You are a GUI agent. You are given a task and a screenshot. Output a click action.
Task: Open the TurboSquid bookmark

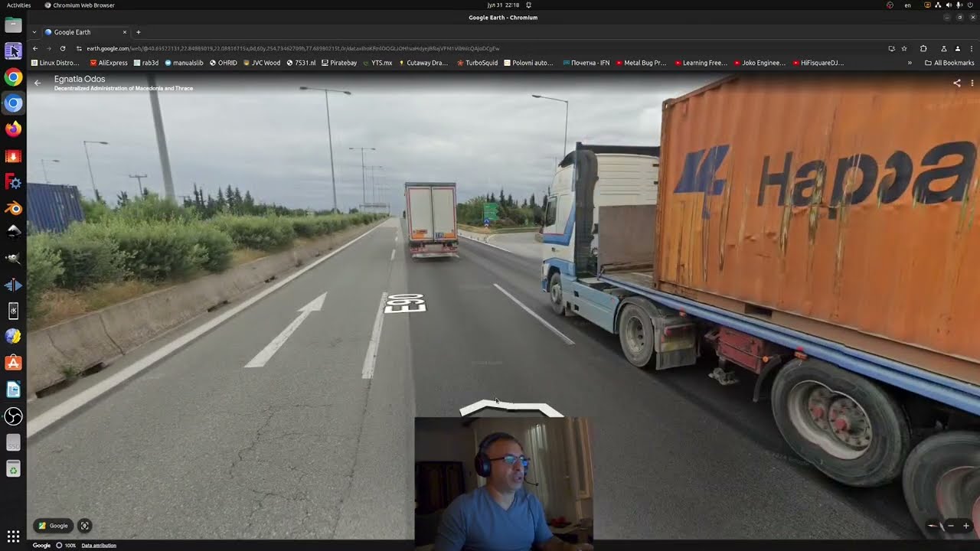click(x=477, y=63)
